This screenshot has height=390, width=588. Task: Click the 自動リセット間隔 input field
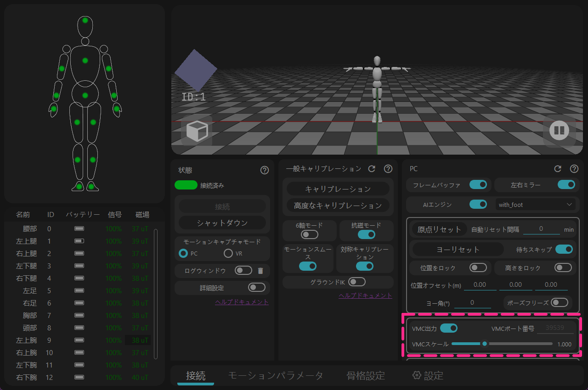(x=541, y=228)
